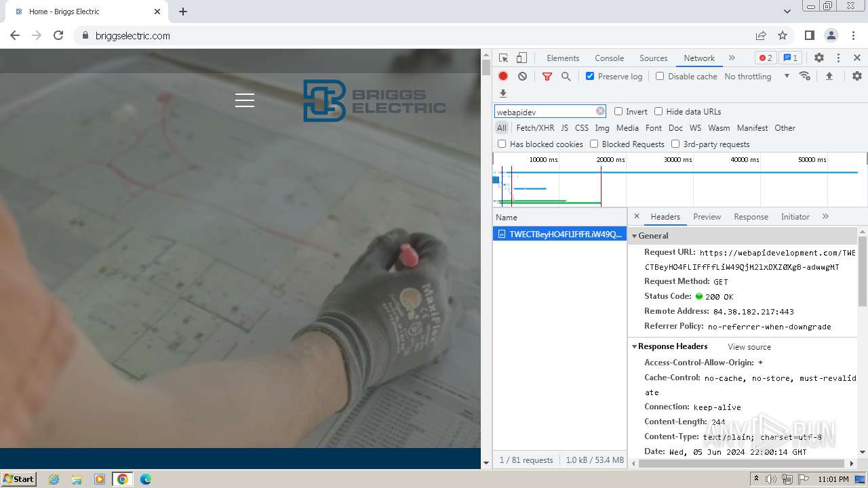868x488 pixels.
Task: Close the request details pane
Action: (636, 216)
